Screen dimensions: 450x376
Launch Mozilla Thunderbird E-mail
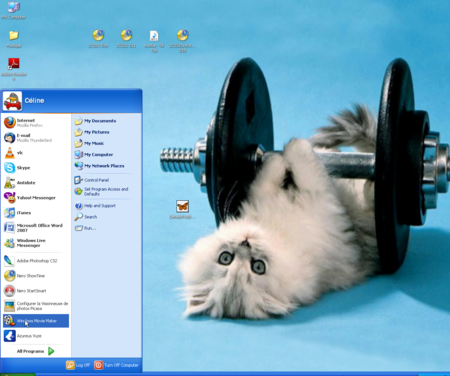pos(36,138)
